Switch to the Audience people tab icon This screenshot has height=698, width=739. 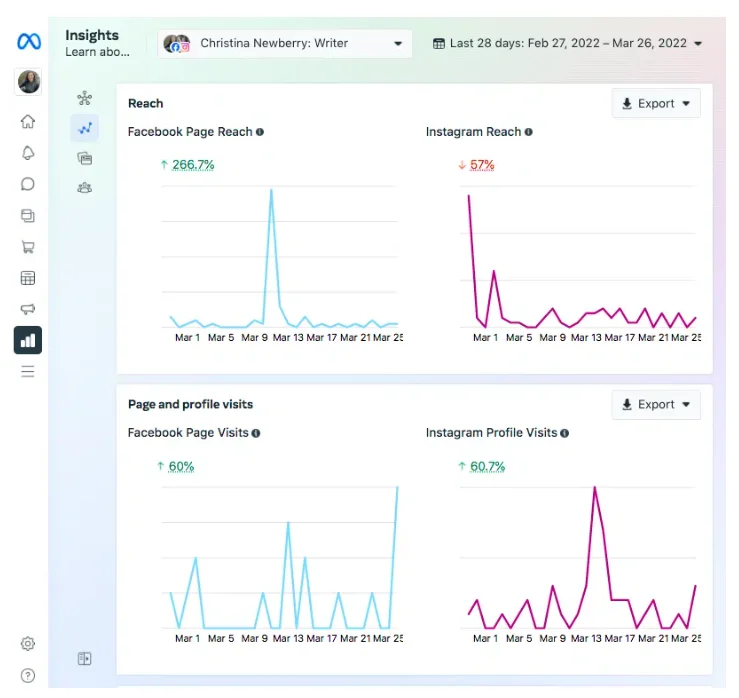[85, 188]
